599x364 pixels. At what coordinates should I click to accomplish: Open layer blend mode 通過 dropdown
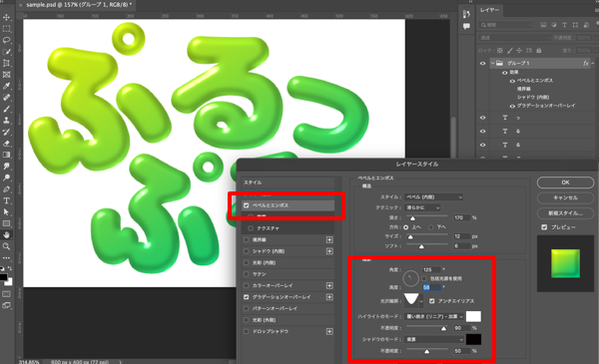[x=514, y=38]
